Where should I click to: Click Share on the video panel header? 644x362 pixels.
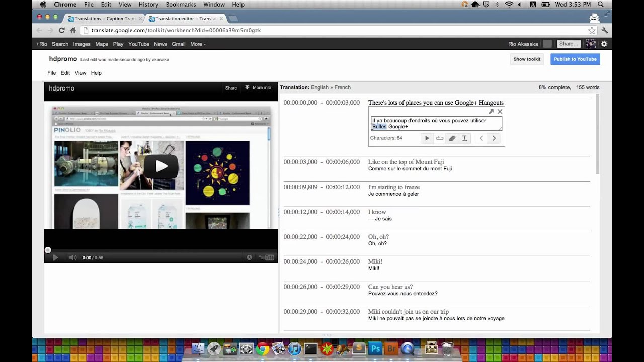tap(231, 88)
